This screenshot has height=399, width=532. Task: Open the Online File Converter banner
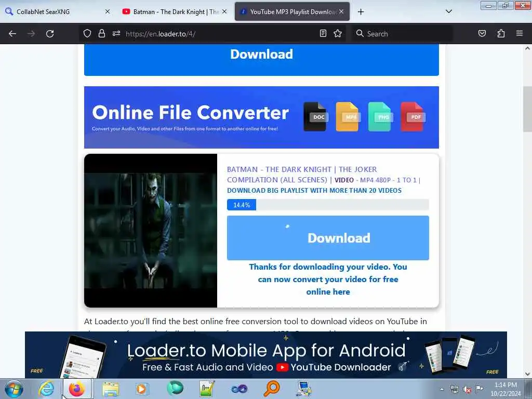[x=261, y=117]
